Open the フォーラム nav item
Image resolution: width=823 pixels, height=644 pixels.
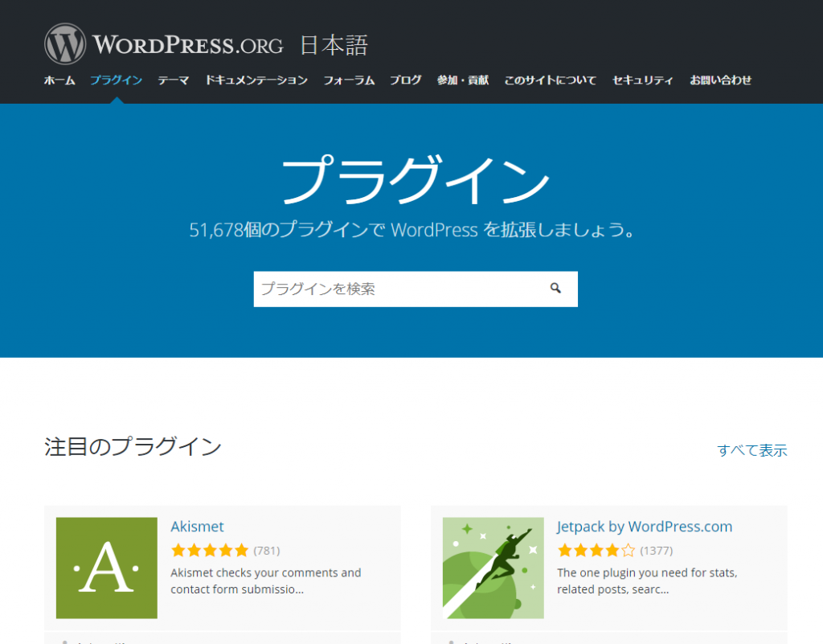tap(349, 80)
